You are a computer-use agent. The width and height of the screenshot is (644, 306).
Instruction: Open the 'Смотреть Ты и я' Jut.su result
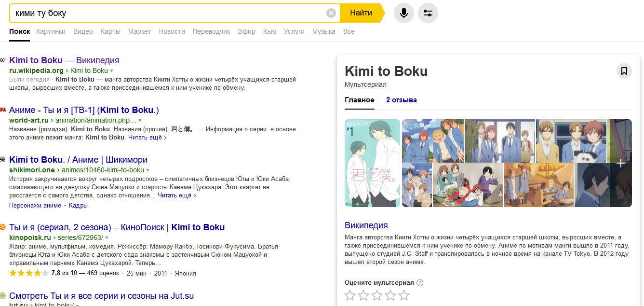point(101,296)
